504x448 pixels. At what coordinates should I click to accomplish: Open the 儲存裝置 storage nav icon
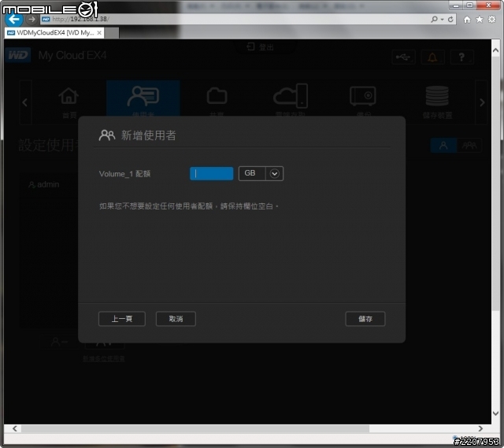tap(437, 102)
